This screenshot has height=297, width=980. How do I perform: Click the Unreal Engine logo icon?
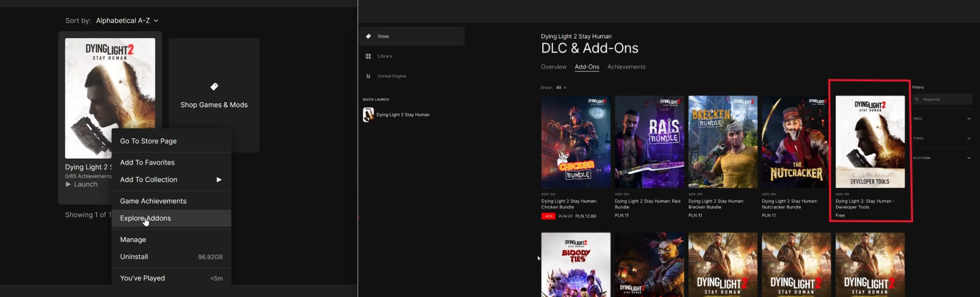(368, 76)
